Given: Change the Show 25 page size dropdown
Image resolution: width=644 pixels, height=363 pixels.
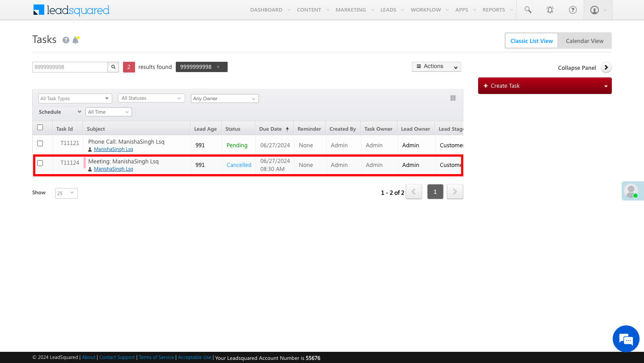Looking at the screenshot, I should 67,193.
